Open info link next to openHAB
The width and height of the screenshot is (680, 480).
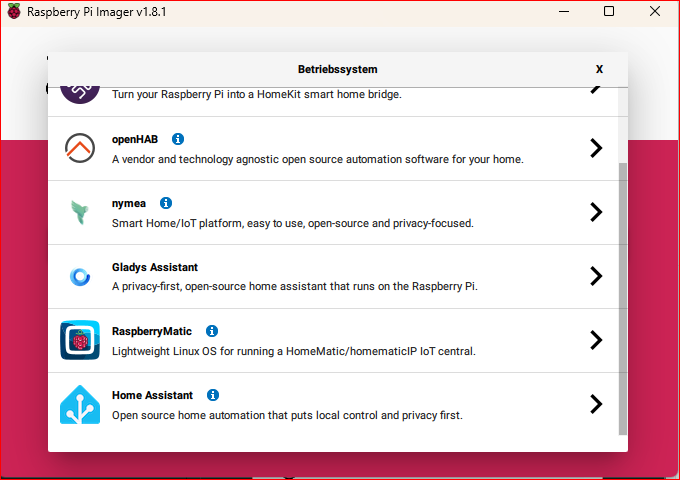(178, 139)
